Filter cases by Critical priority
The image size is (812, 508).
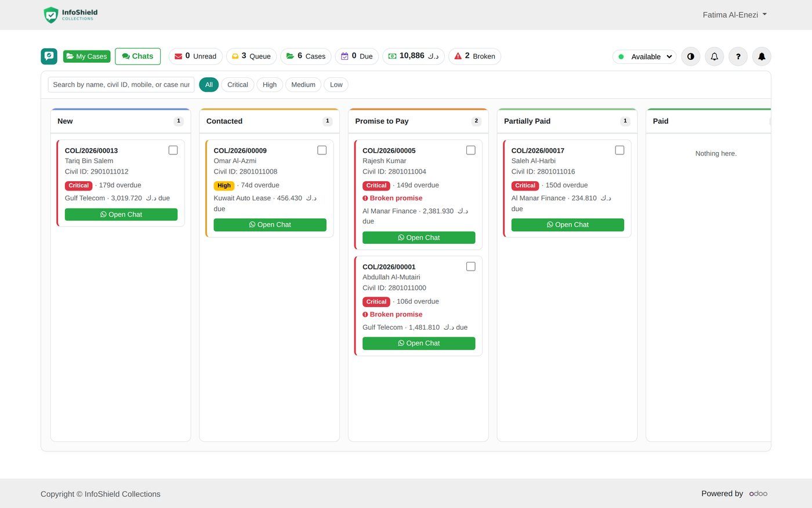(x=238, y=85)
